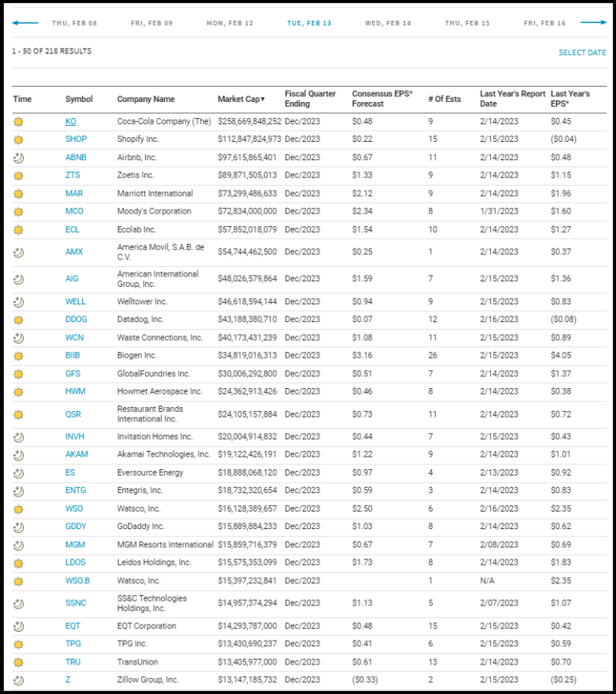Viewport: 616px width, 694px height.
Task: Click the moon icon in the AKAM row
Action: [x=18, y=455]
